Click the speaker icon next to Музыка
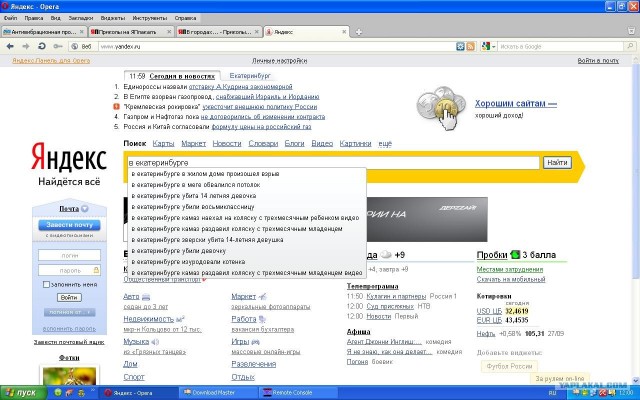Viewport: 640px width, 400px height. 155,342
